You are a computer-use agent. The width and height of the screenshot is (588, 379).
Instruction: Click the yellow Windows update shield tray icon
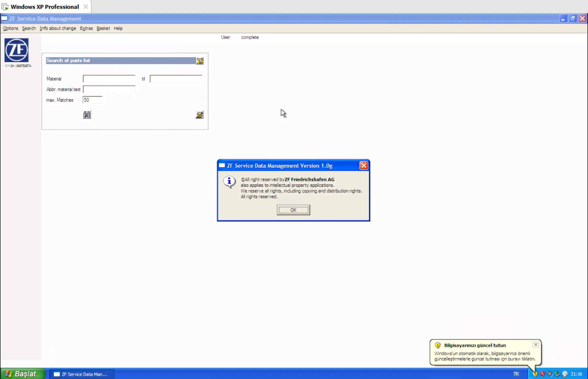tap(535, 374)
